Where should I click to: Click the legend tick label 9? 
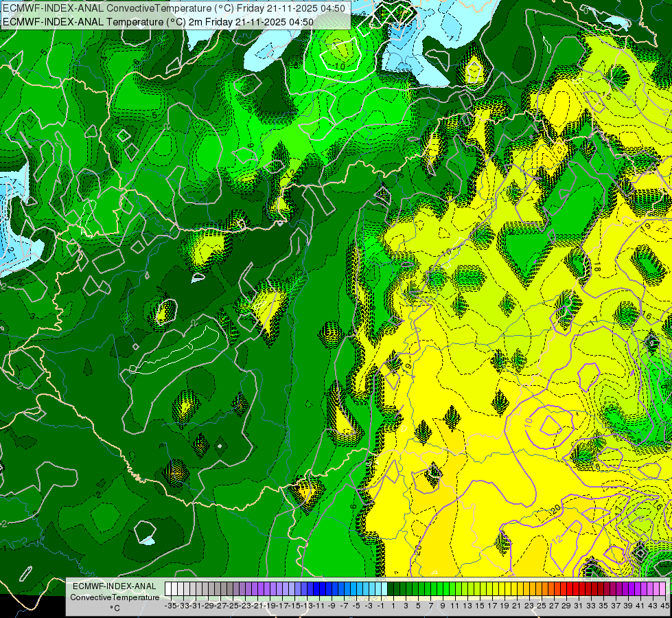coord(443,606)
